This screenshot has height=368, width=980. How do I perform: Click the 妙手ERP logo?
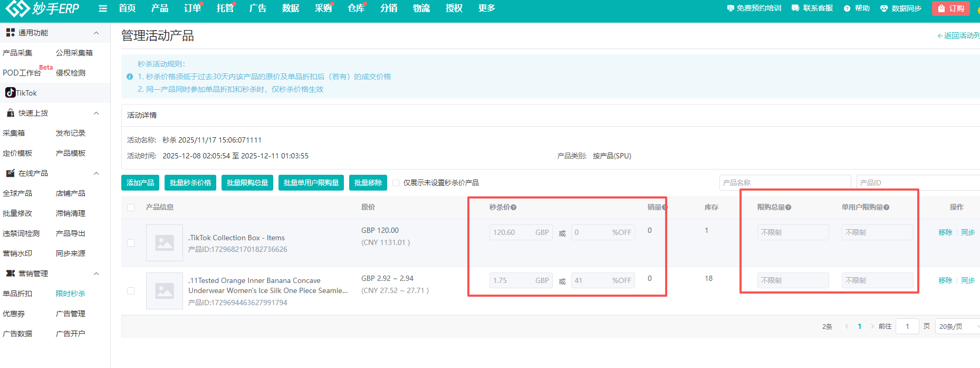(42, 8)
